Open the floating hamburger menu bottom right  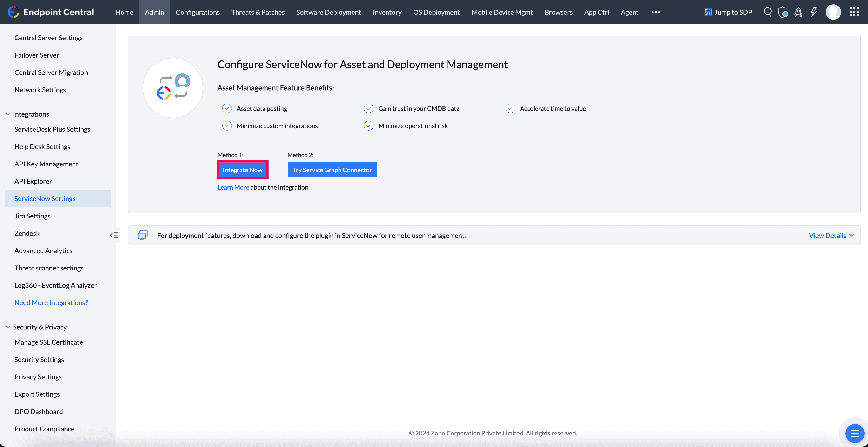(x=854, y=434)
